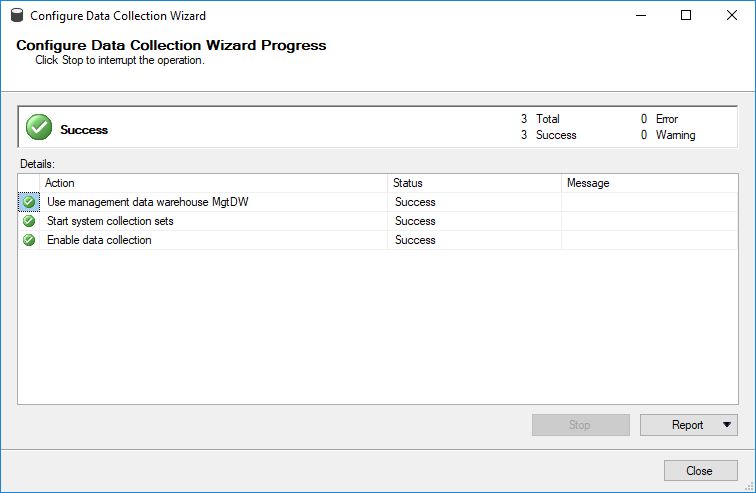
Task: Maximize the wizard window
Action: click(686, 15)
